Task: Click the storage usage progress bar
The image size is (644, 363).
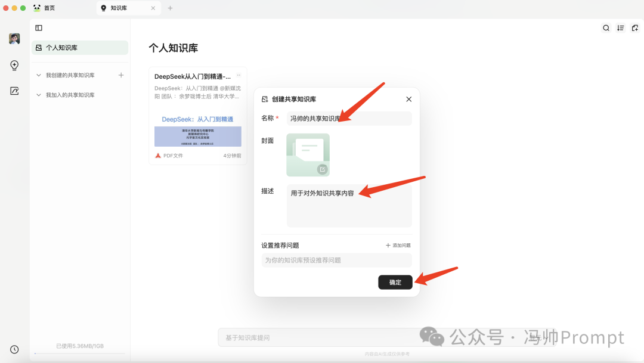Action: (80, 353)
